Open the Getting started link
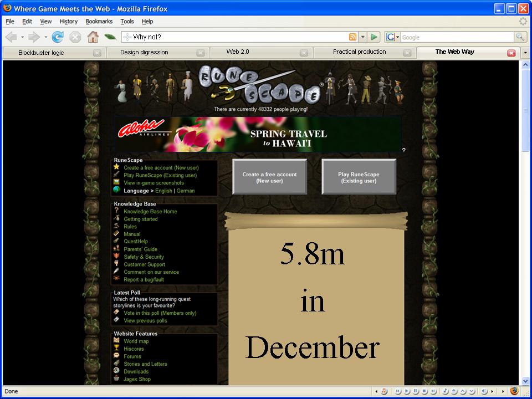 click(x=140, y=219)
